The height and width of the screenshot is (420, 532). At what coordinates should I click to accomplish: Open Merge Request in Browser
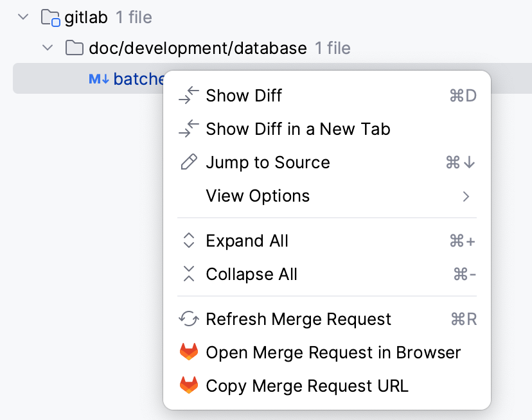coord(332,352)
